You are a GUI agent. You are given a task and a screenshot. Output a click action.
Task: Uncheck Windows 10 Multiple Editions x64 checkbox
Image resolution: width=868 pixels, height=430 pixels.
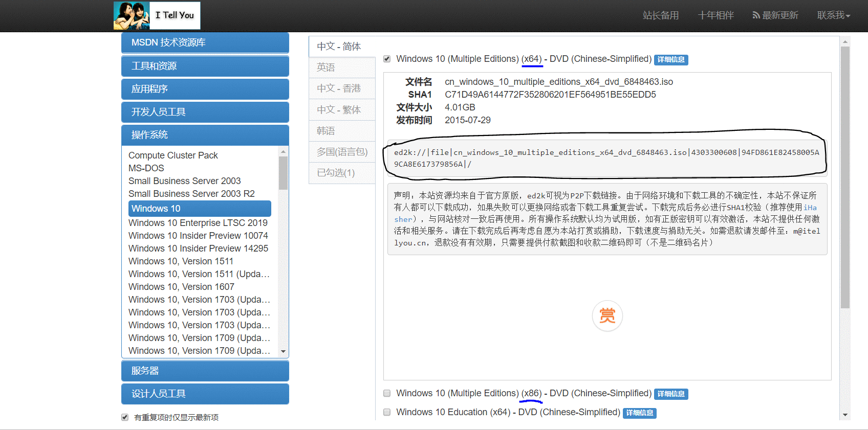[x=387, y=59]
